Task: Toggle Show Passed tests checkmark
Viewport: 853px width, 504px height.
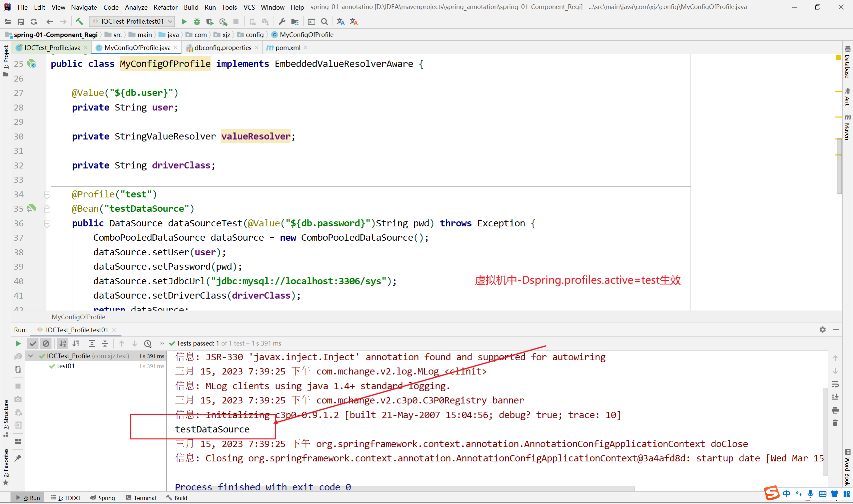Action: click(x=33, y=343)
